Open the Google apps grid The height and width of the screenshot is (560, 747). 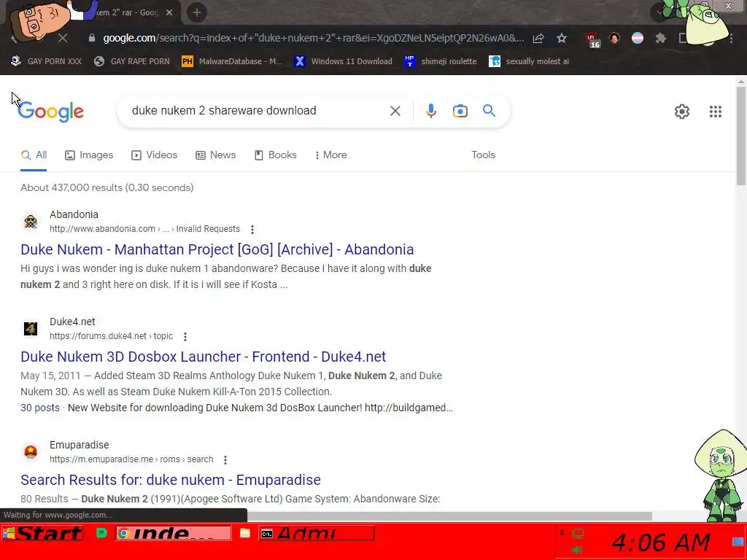point(715,112)
